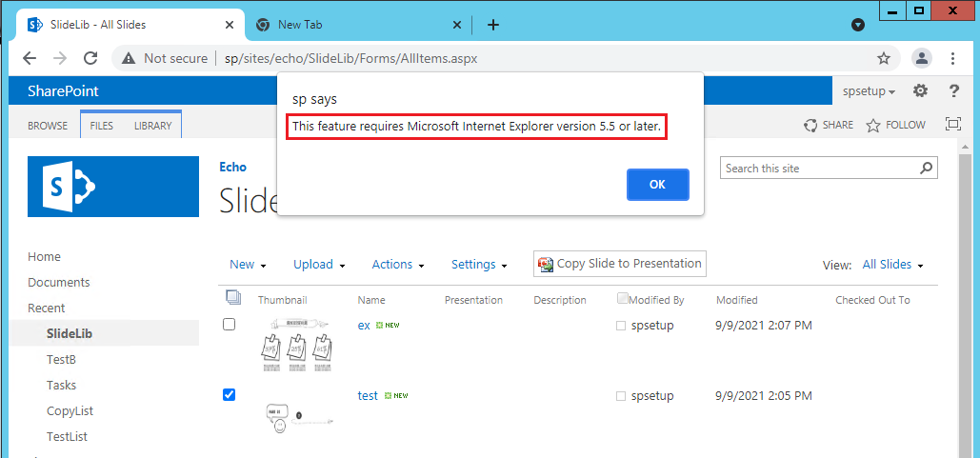Click the SharePoint help question mark
980x458 pixels.
click(953, 91)
